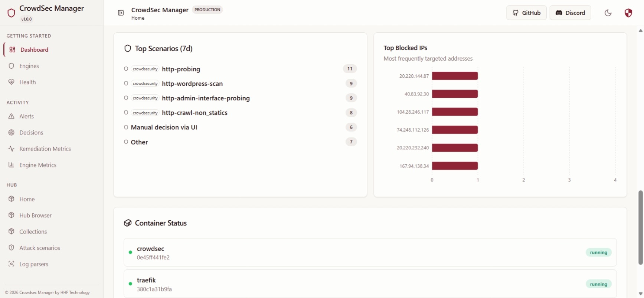Click the v1.0.0 version badge
The image size is (644, 298).
[x=26, y=19]
